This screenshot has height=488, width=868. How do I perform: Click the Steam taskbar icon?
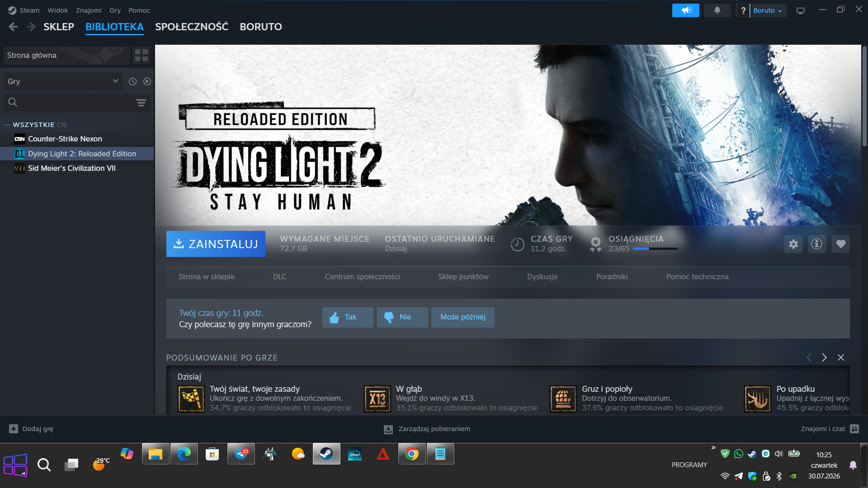coord(326,454)
